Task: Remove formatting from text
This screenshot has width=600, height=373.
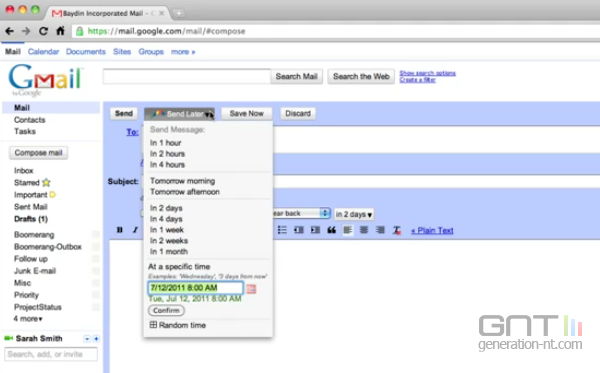Action: 397,230
